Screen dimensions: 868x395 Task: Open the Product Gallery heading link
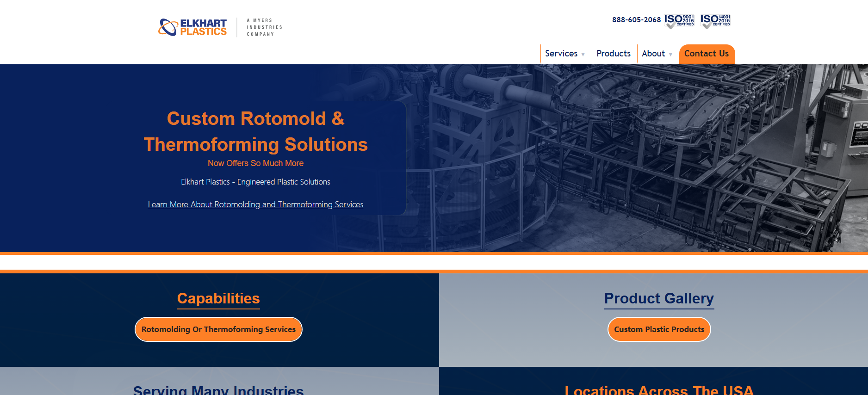[x=659, y=298]
